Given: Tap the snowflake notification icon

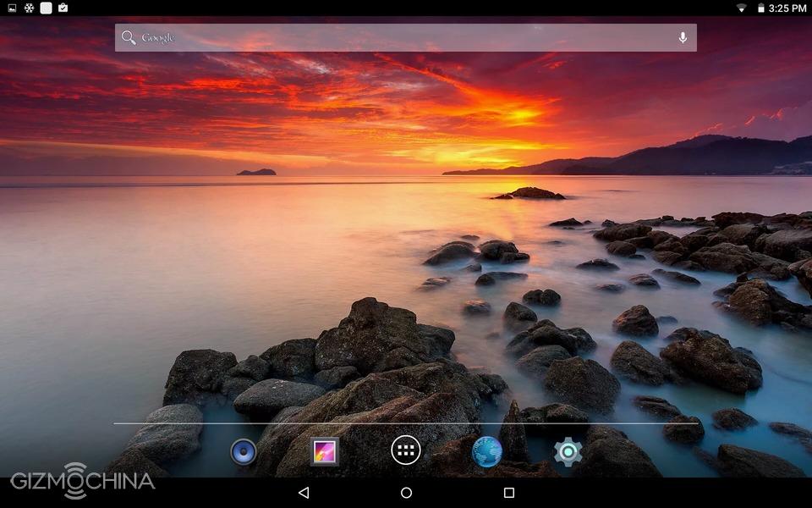Looking at the screenshot, I should tap(29, 8).
